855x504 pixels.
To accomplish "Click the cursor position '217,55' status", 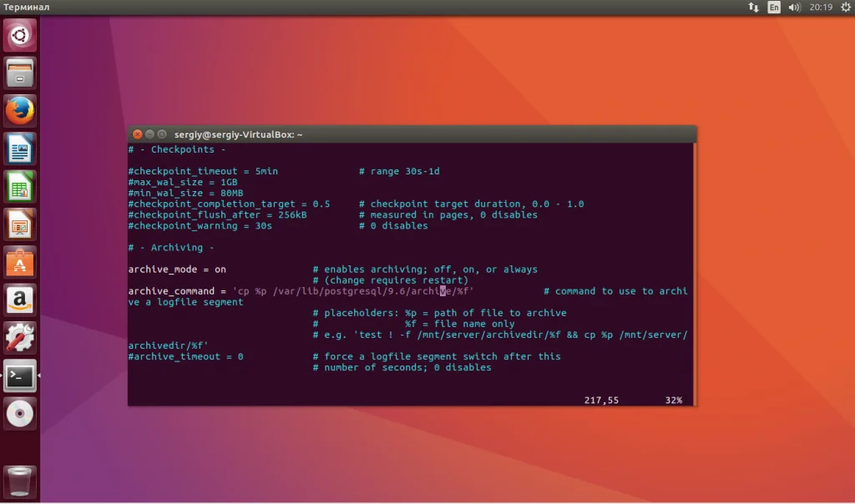I will (601, 400).
